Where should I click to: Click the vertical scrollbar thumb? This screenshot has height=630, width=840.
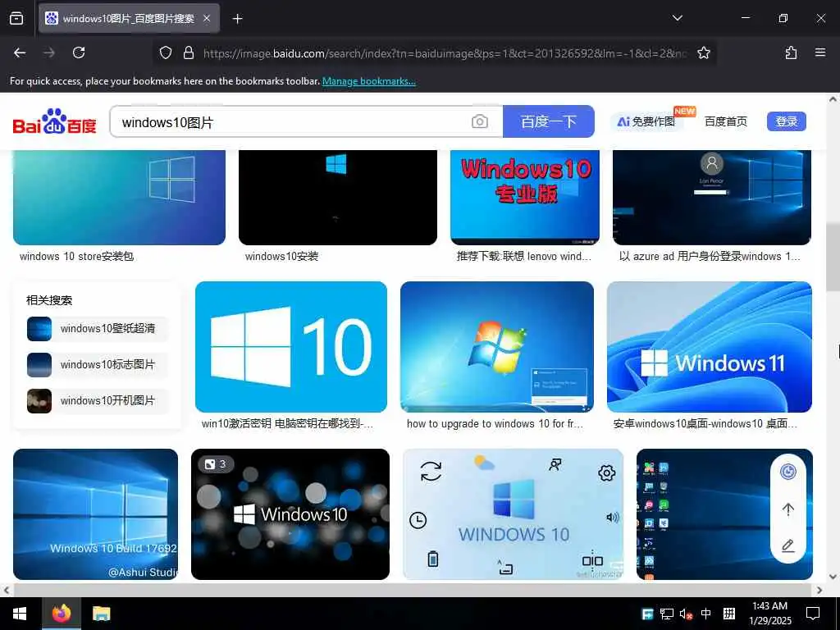[833, 257]
